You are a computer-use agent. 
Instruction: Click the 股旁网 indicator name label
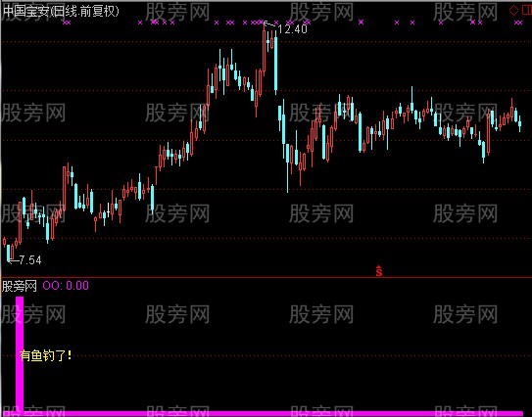20,286
